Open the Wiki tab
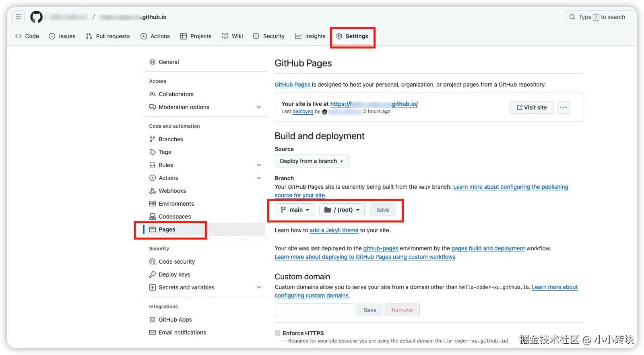The width and height of the screenshot is (644, 355). click(x=232, y=36)
